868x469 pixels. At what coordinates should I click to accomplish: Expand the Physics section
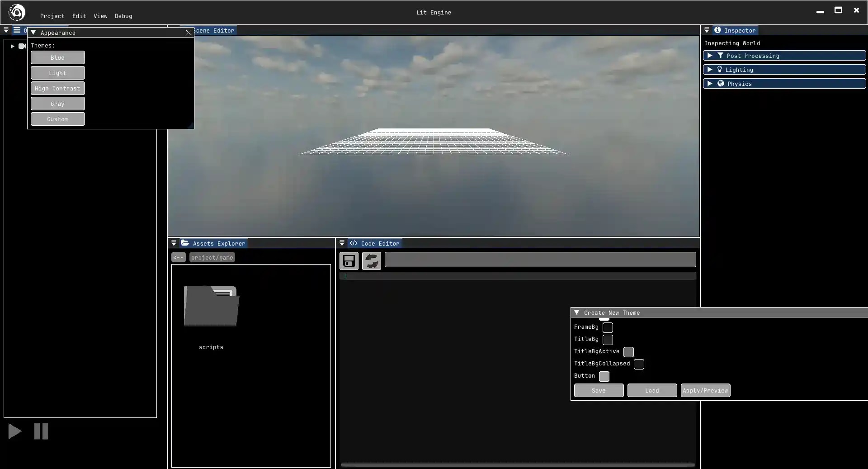(710, 84)
